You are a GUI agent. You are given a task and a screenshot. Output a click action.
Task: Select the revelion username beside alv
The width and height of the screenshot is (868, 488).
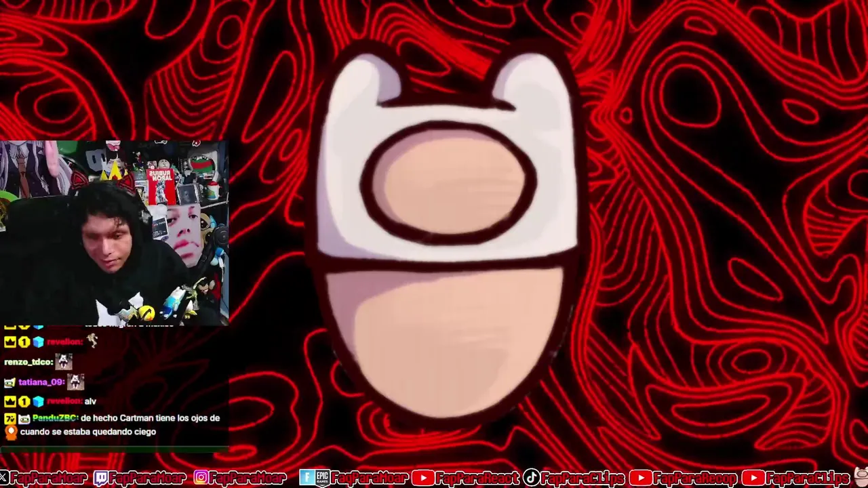click(64, 401)
